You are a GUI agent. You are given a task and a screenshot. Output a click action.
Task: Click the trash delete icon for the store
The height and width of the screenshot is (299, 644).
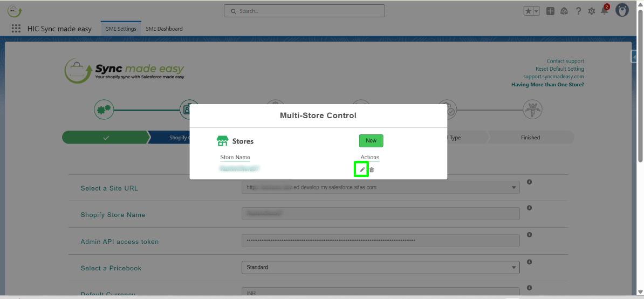pos(371,169)
